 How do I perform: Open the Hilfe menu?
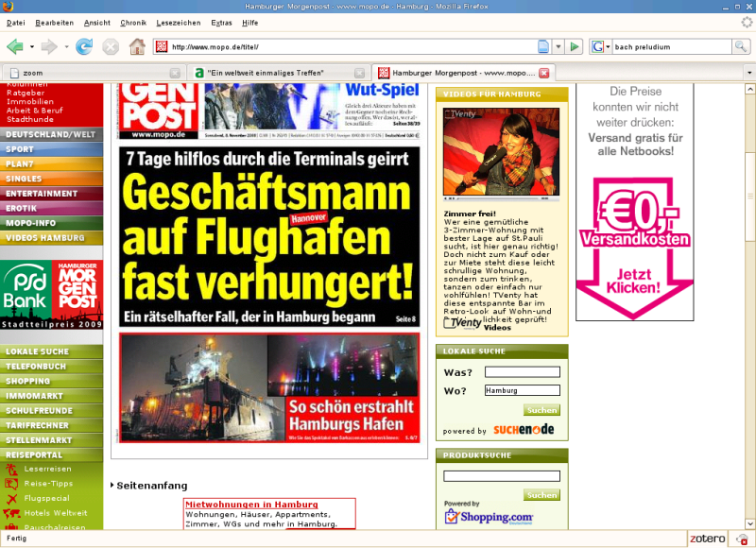pyautogui.click(x=249, y=23)
